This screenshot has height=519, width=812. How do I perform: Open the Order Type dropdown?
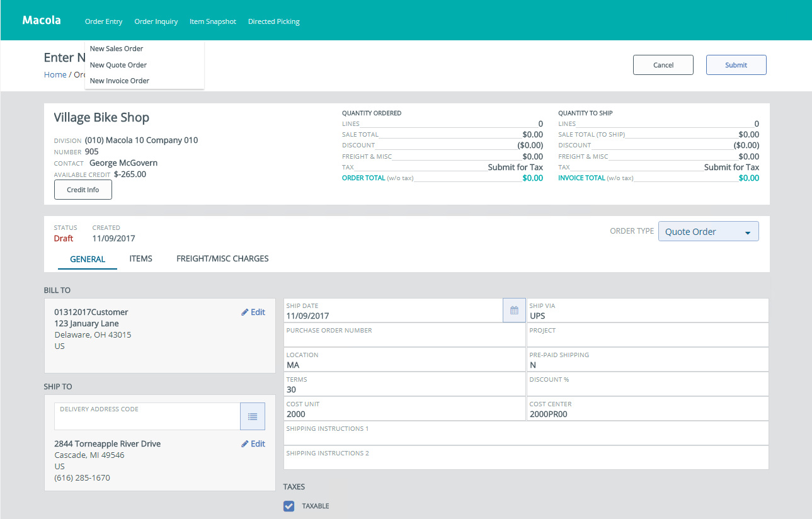[709, 231]
